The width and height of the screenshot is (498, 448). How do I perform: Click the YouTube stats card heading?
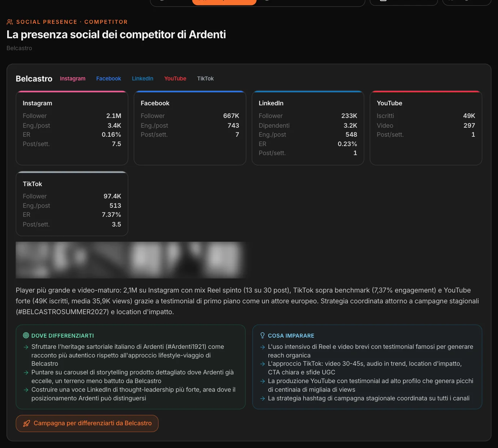click(x=389, y=103)
